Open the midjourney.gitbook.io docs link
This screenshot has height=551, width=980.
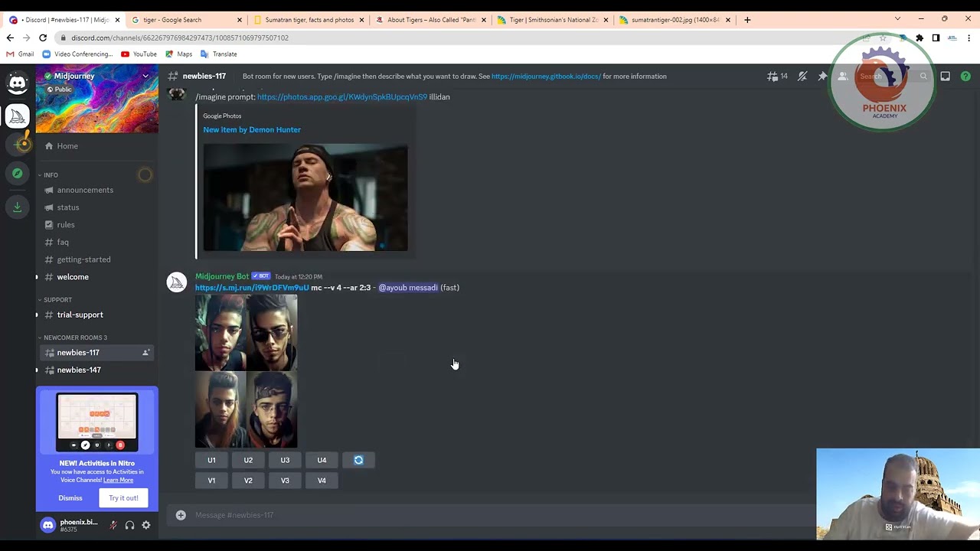click(547, 77)
